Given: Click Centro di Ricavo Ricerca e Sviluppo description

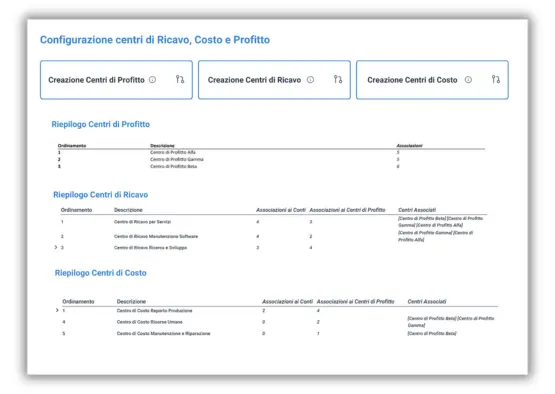Looking at the screenshot, I should (150, 247).
